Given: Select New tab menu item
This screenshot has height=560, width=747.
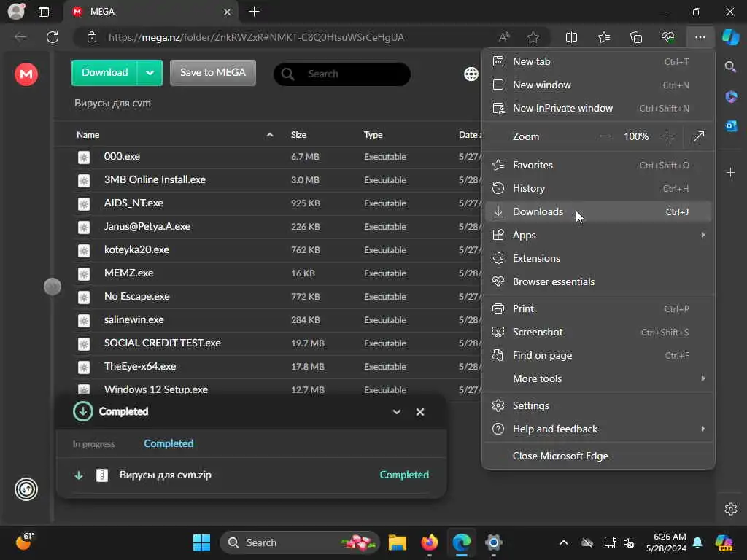Looking at the screenshot, I should tap(598, 61).
